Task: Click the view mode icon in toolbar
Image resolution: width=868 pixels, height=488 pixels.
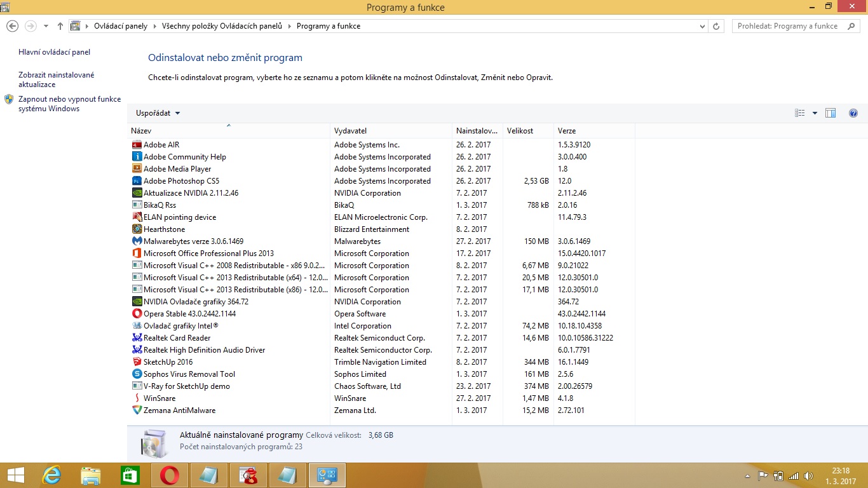Action: [800, 113]
